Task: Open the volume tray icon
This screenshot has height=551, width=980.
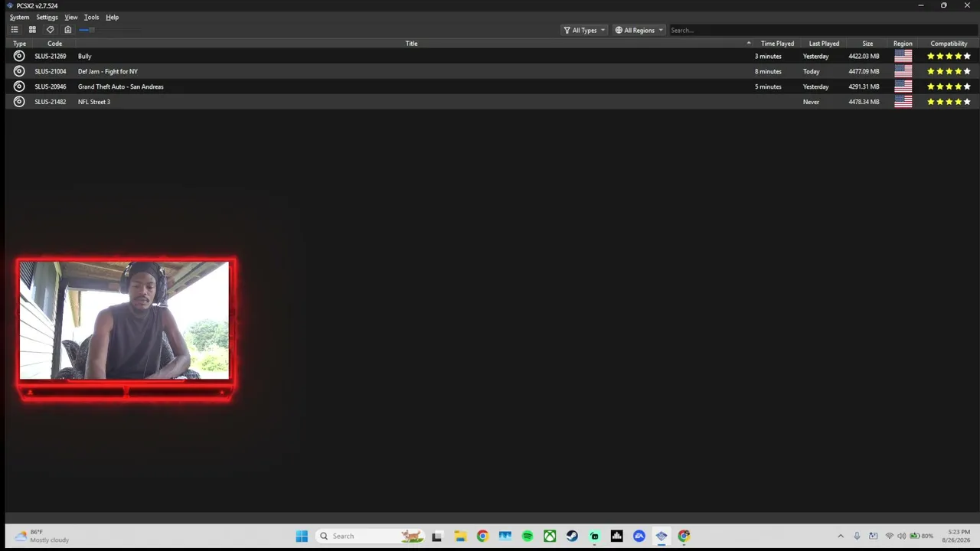Action: coord(901,536)
